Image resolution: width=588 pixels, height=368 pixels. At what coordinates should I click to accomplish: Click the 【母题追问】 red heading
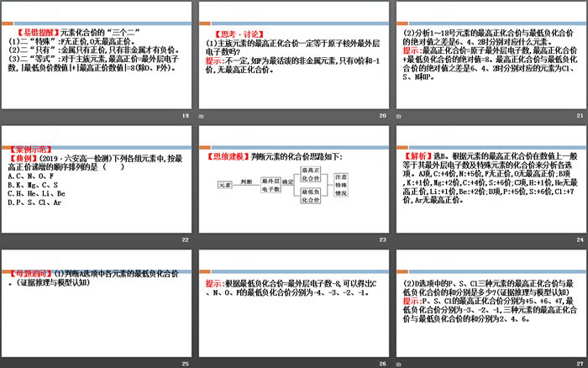click(x=30, y=274)
